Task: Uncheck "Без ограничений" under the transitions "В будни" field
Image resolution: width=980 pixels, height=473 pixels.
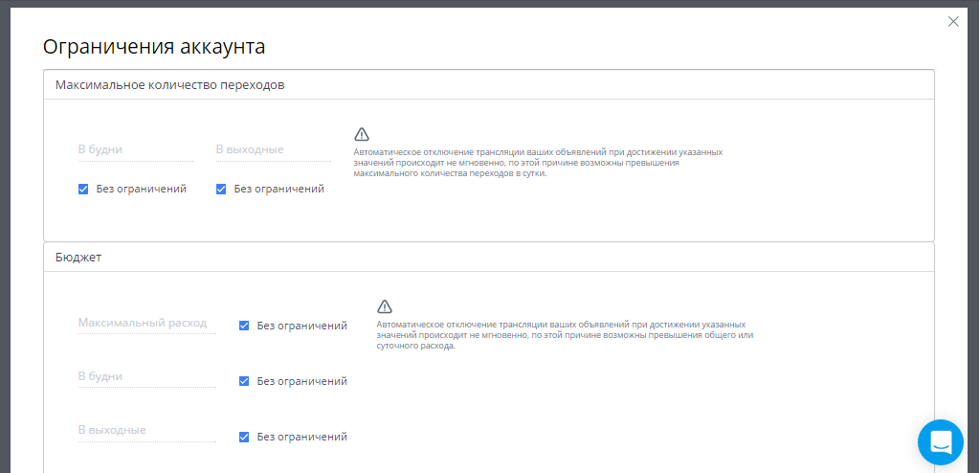Action: (83, 190)
